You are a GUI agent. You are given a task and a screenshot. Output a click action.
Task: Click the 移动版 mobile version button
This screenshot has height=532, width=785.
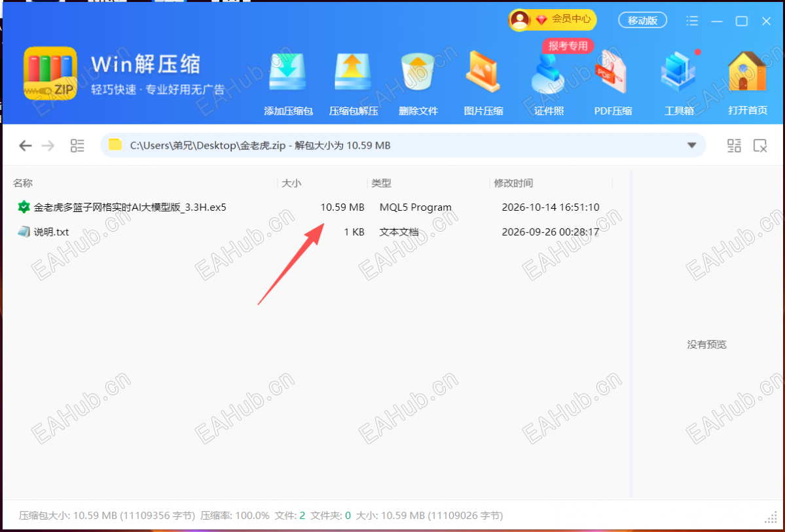pyautogui.click(x=642, y=20)
